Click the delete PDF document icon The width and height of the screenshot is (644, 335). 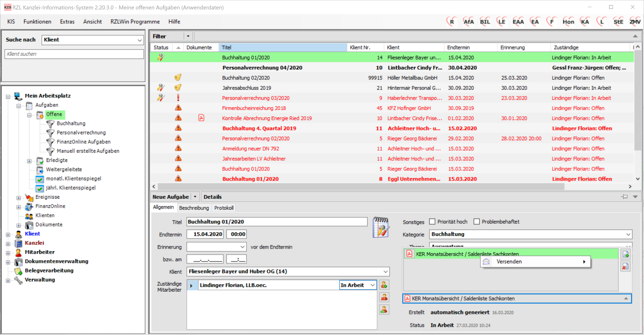click(x=626, y=266)
